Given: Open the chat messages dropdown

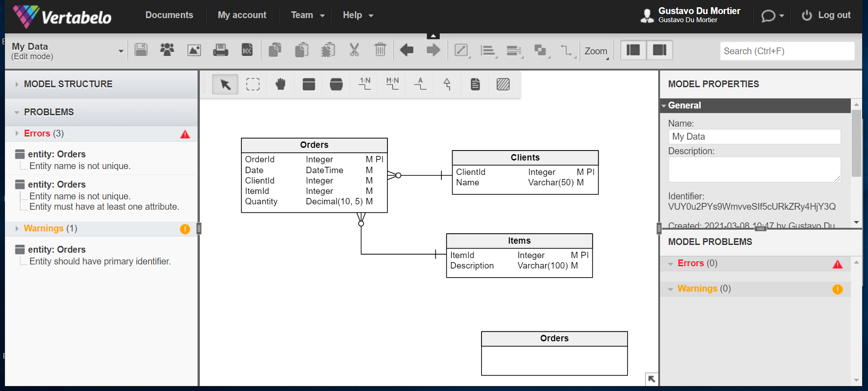Looking at the screenshot, I should point(772,16).
